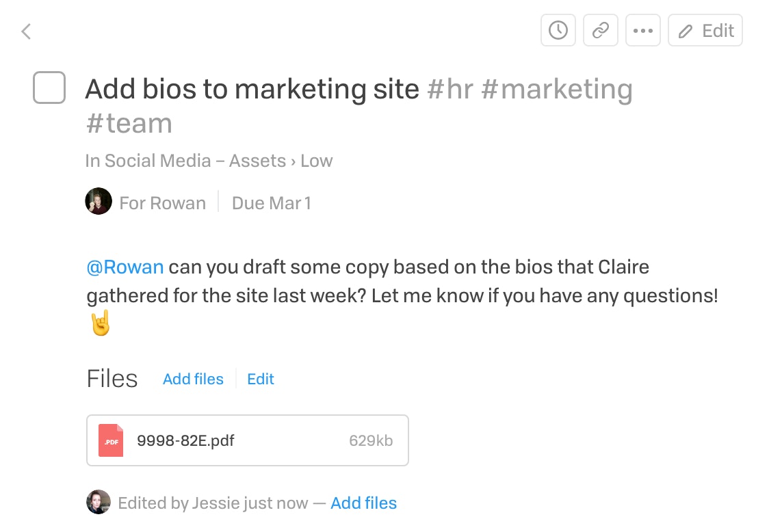
Task: Open the 9998-82E.pdf attachment
Action: point(248,440)
